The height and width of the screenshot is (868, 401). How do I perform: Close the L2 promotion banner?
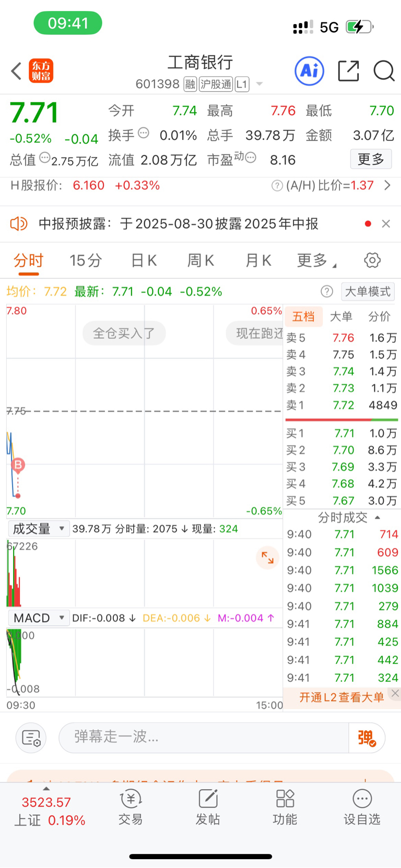tap(395, 693)
